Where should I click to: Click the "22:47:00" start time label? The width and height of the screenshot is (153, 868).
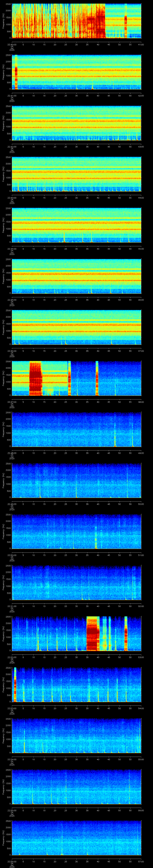pyautogui.click(x=12, y=402)
